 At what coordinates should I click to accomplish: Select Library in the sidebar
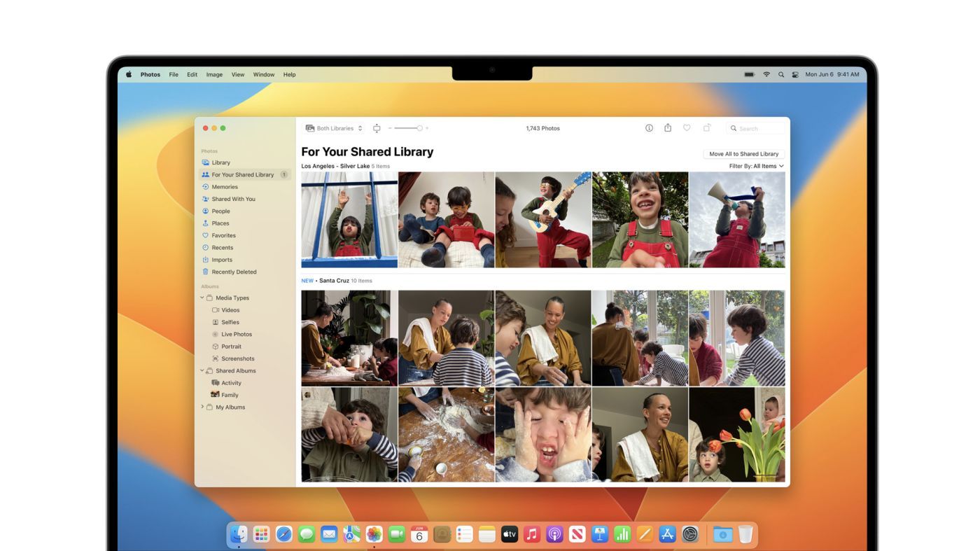click(x=245, y=162)
